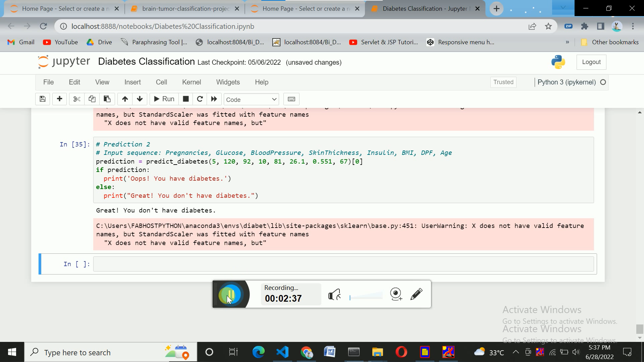Viewport: 644px width, 362px height.
Task: Adjust the recorder volume slider
Action: pos(366,296)
